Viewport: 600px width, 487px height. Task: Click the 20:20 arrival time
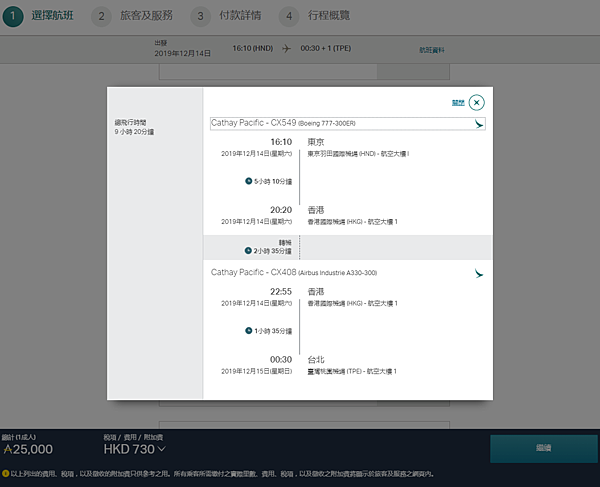click(x=281, y=210)
